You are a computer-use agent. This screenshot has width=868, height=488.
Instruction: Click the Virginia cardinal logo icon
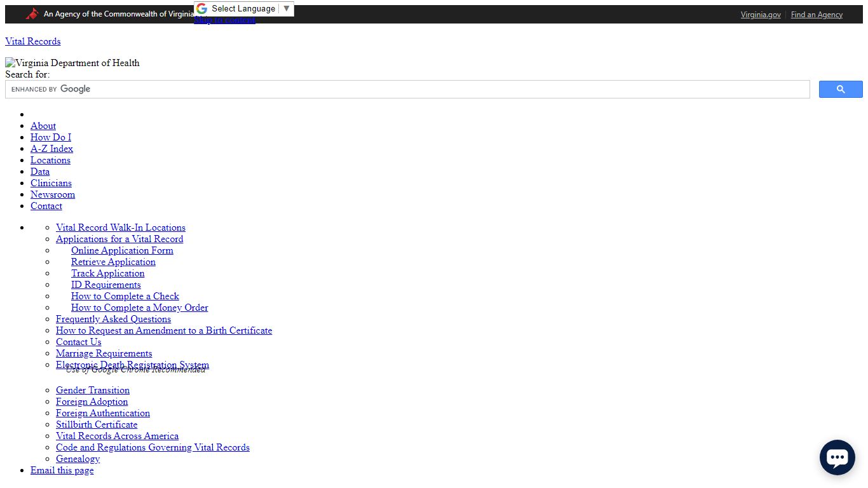coord(32,14)
